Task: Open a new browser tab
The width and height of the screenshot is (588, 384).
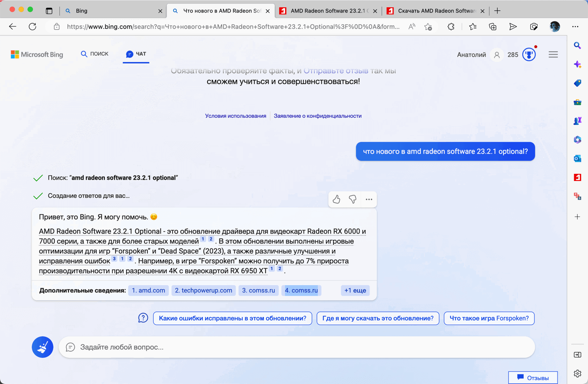Action: coord(497,11)
